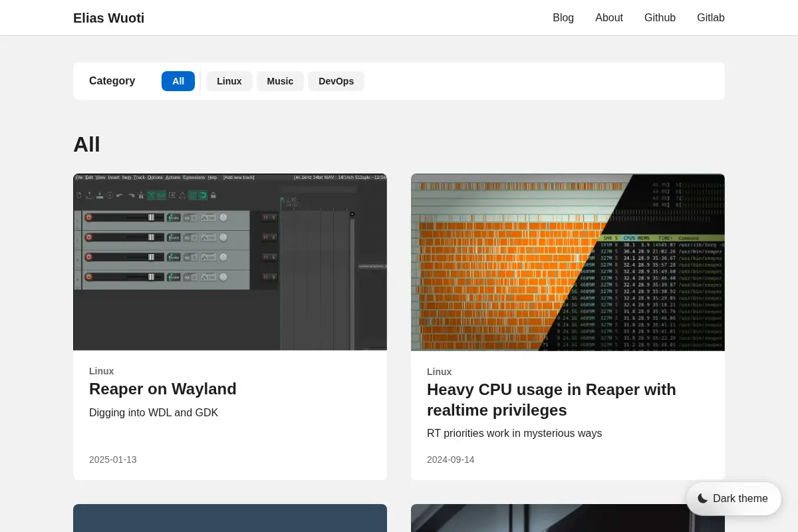Click the moon icon in Dark theme button
The width and height of the screenshot is (798, 532).
(x=703, y=499)
